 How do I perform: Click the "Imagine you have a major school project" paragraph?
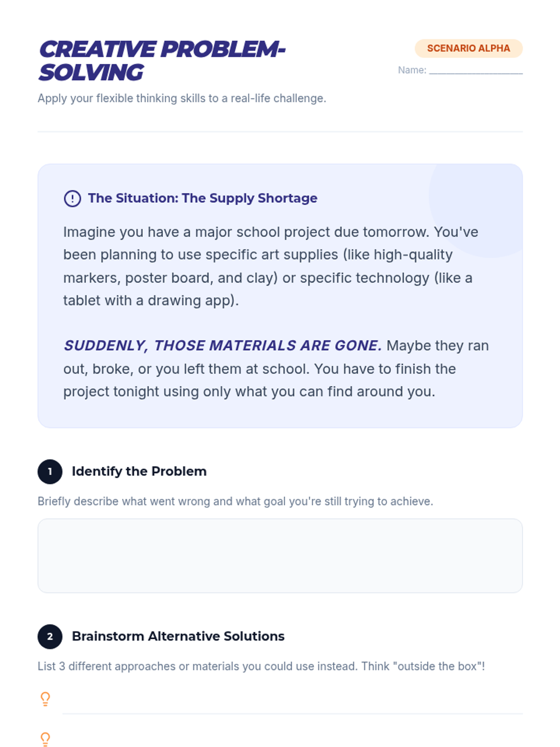pos(271,266)
